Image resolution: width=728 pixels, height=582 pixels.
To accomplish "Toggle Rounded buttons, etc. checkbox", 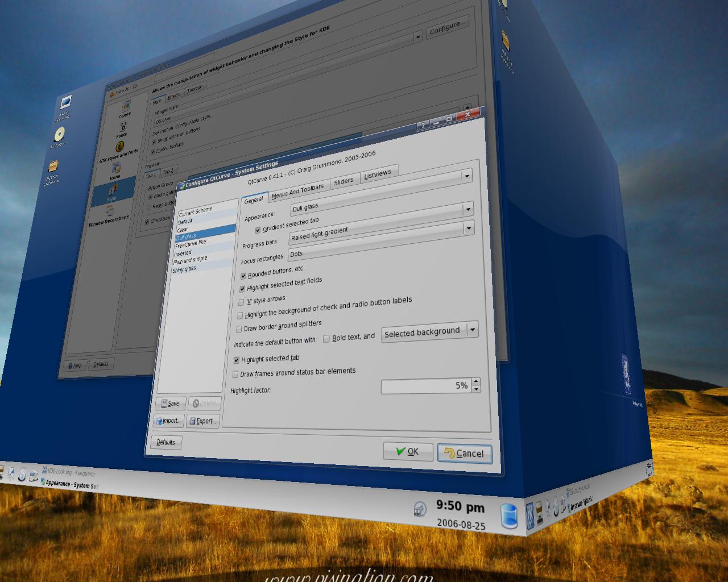I will [243, 276].
